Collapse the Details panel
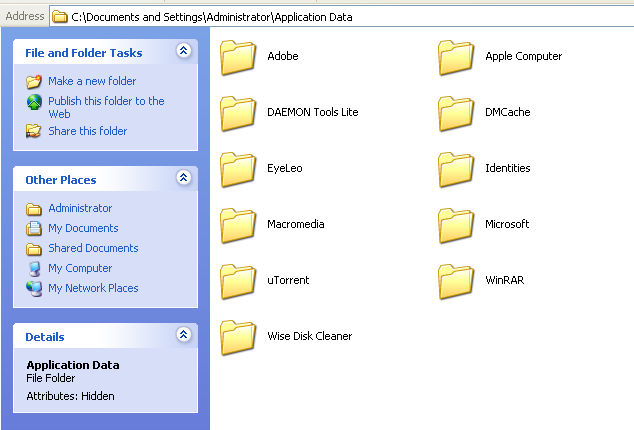Image resolution: width=634 pixels, height=430 pixels. [x=184, y=335]
